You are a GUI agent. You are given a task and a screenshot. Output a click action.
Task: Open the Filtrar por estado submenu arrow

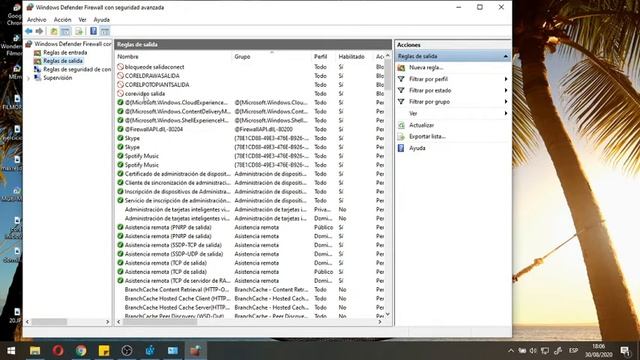click(506, 91)
